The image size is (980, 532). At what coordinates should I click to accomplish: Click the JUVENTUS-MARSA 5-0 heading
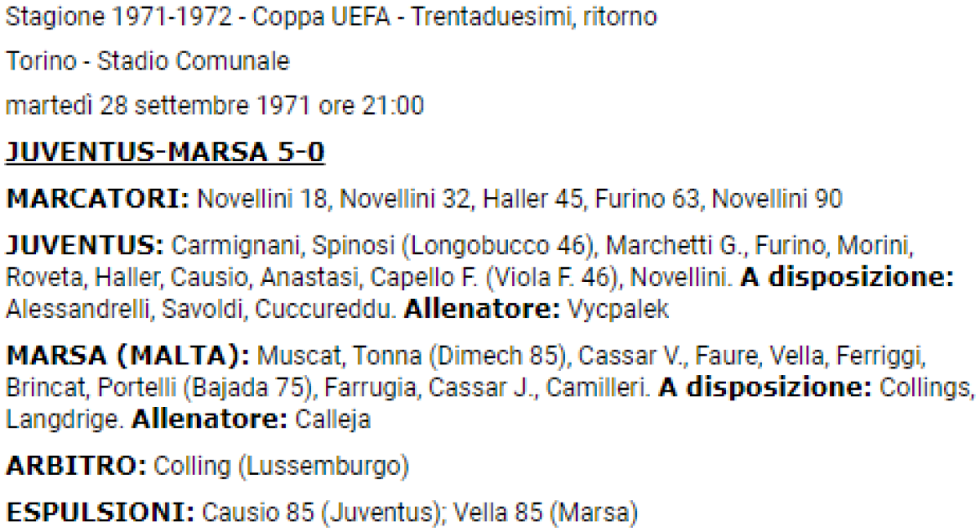click(x=166, y=152)
